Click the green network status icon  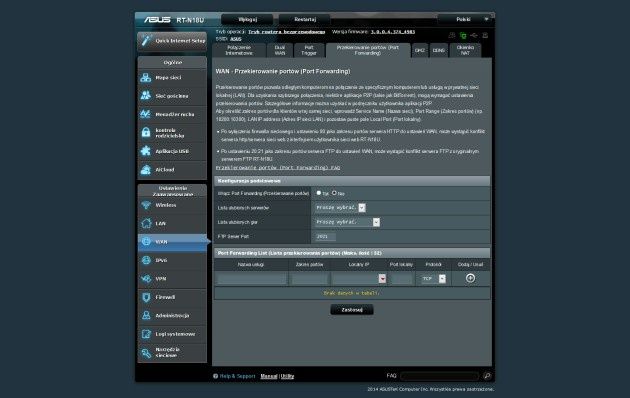[x=463, y=35]
